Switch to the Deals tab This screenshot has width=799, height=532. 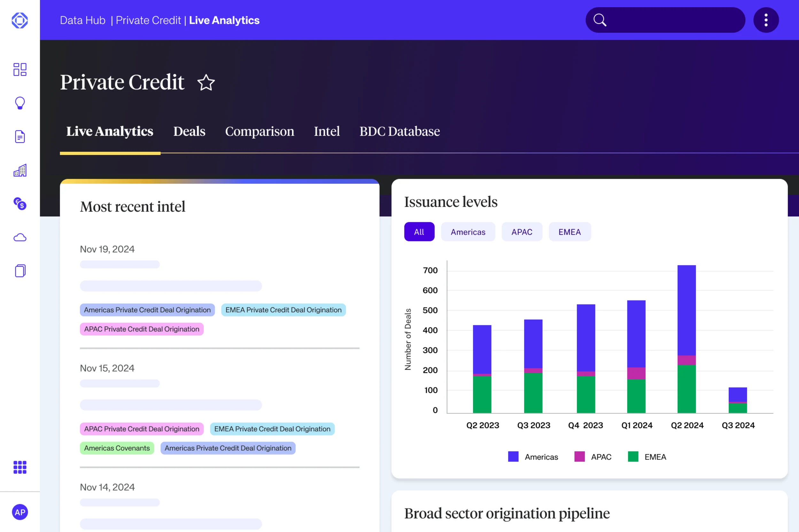point(189,132)
